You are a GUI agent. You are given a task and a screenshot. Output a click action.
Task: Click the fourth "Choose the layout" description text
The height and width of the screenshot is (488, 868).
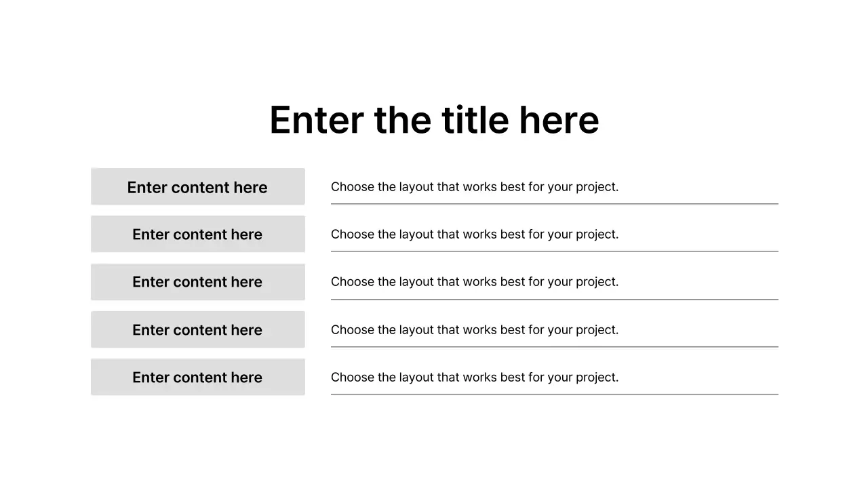(475, 329)
